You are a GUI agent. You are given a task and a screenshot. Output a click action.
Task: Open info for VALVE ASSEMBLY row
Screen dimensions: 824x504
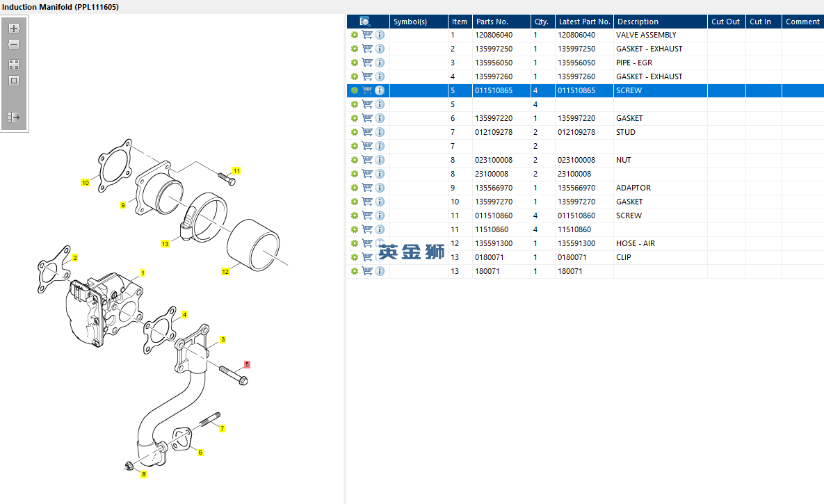coord(380,35)
